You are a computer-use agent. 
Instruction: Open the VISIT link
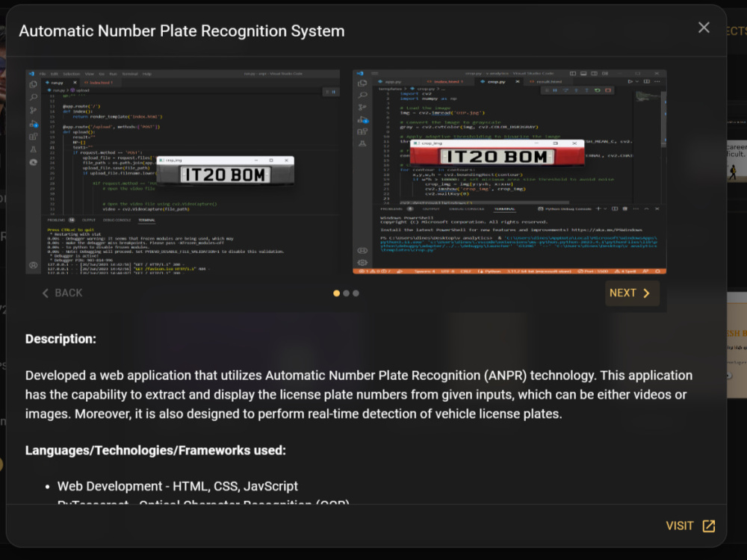pyautogui.click(x=690, y=526)
